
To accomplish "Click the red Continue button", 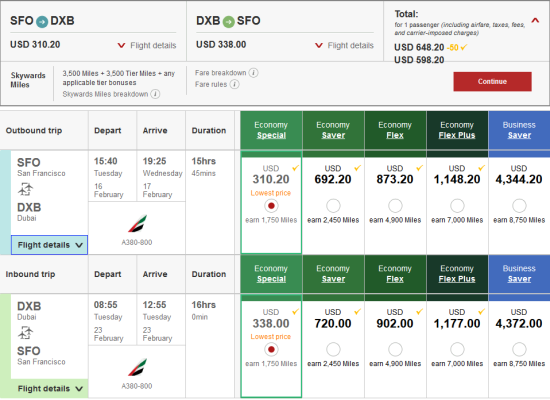I will tap(492, 81).
